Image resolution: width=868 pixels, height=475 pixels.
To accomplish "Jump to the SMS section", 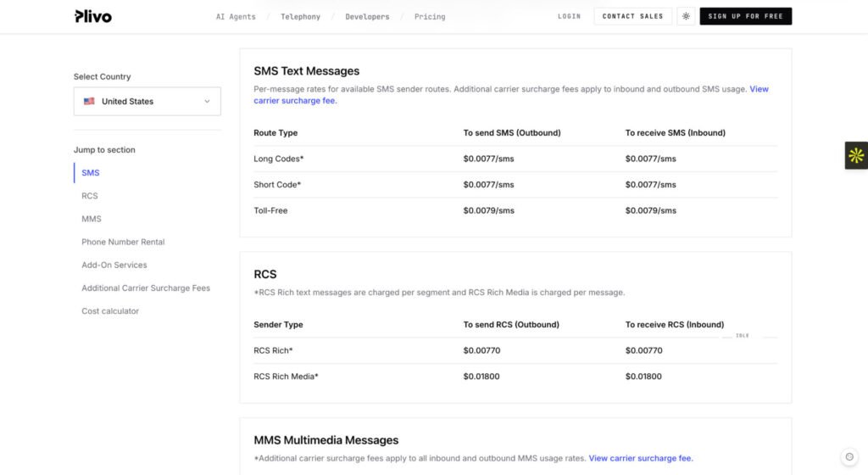I will 91,173.
